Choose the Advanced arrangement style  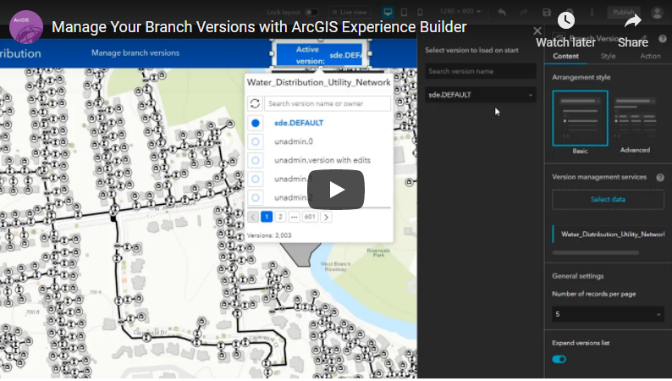[x=635, y=118]
